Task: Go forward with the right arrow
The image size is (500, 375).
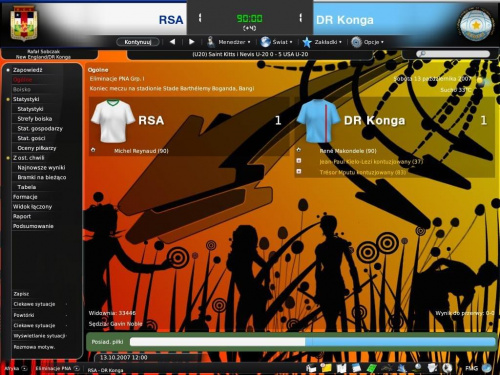Action: coord(191,42)
